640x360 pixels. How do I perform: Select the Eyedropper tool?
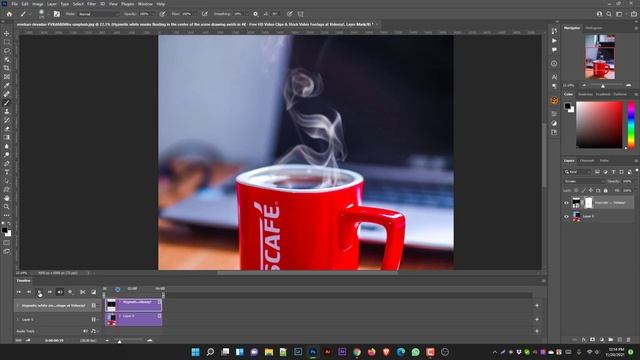tap(7, 85)
